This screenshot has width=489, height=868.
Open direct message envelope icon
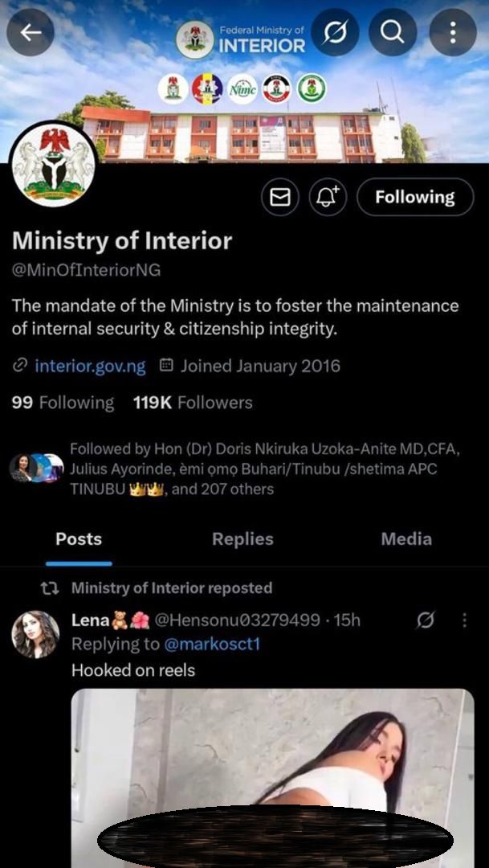(279, 197)
